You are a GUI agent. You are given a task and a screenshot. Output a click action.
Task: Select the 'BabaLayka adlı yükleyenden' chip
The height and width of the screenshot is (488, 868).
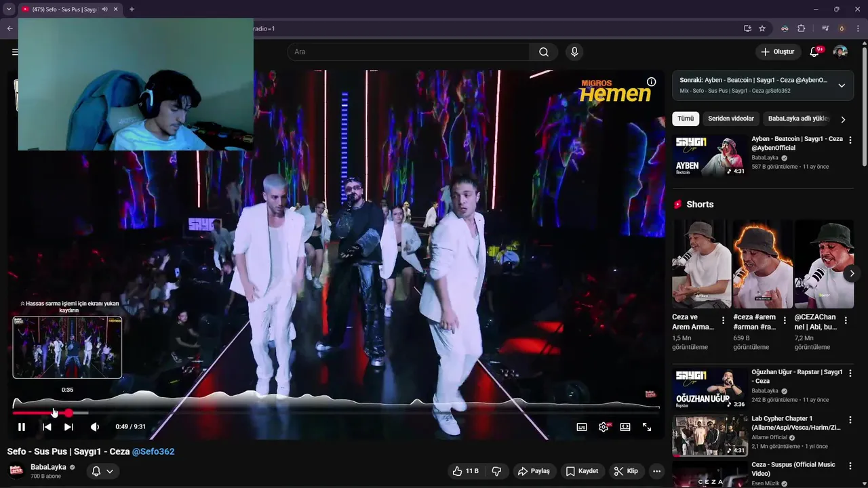tap(798, 119)
